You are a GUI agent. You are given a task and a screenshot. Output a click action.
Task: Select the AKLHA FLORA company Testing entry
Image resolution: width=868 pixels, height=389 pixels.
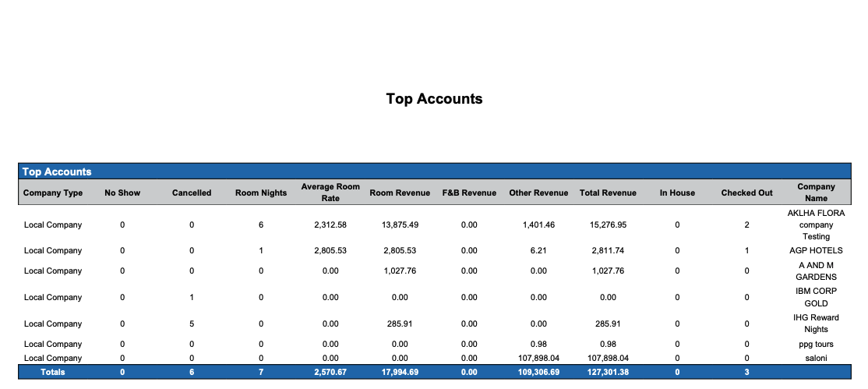click(816, 225)
